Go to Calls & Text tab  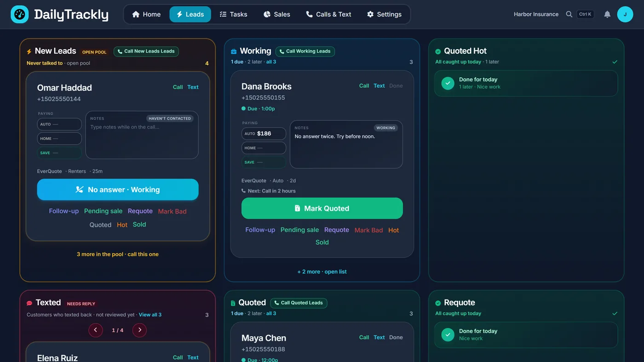coord(328,14)
